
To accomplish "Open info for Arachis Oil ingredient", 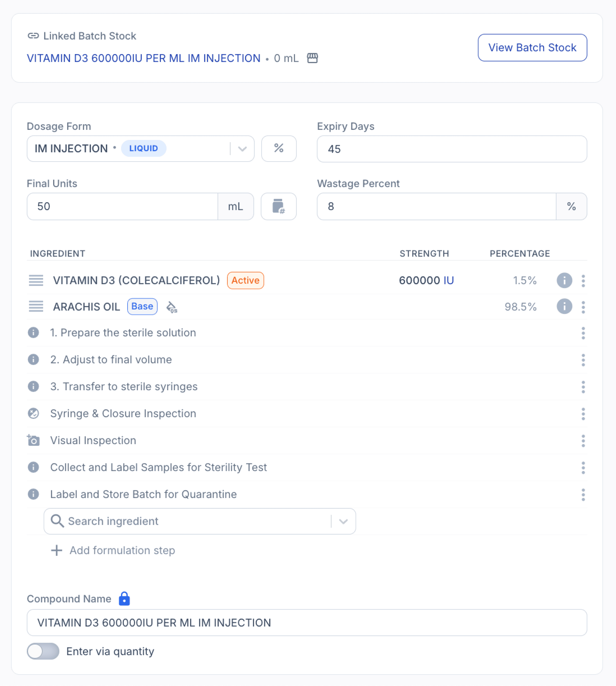I will (x=564, y=306).
